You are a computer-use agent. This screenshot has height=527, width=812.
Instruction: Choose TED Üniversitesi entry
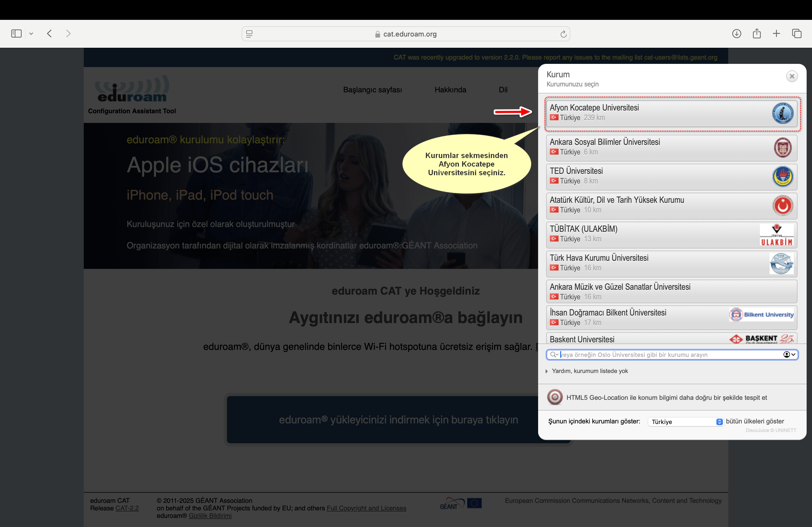pyautogui.click(x=672, y=177)
